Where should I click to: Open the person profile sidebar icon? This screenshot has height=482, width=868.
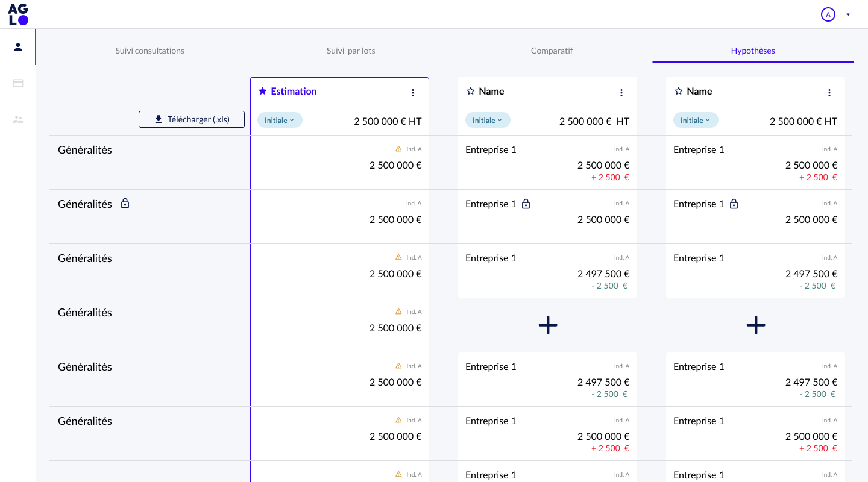coord(18,47)
